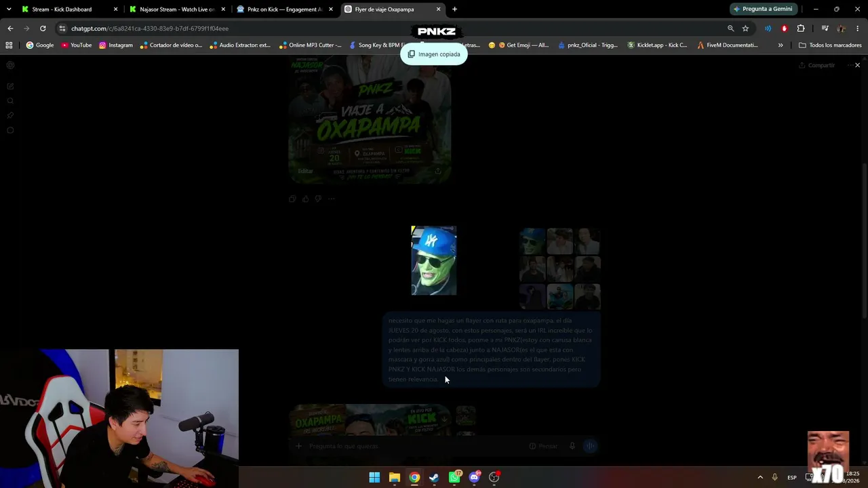
Task: Open the pnkz_Oficial Trigg bookmark
Action: coord(588,45)
